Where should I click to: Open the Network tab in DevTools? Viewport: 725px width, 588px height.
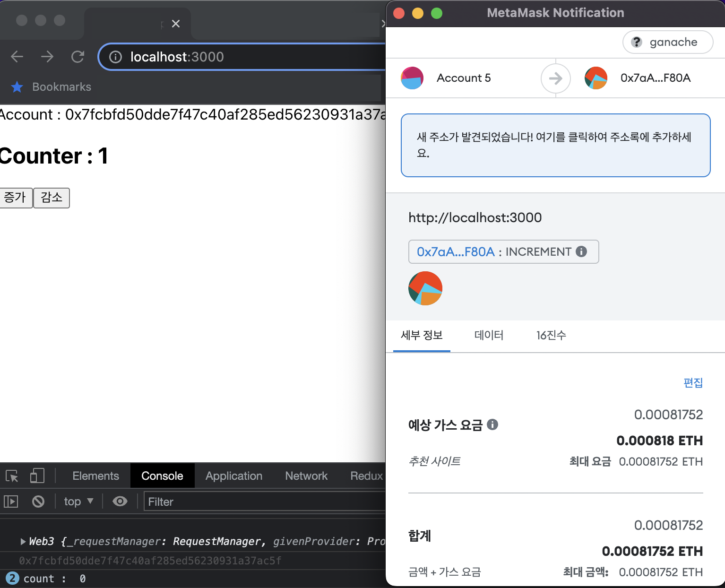pyautogui.click(x=306, y=476)
